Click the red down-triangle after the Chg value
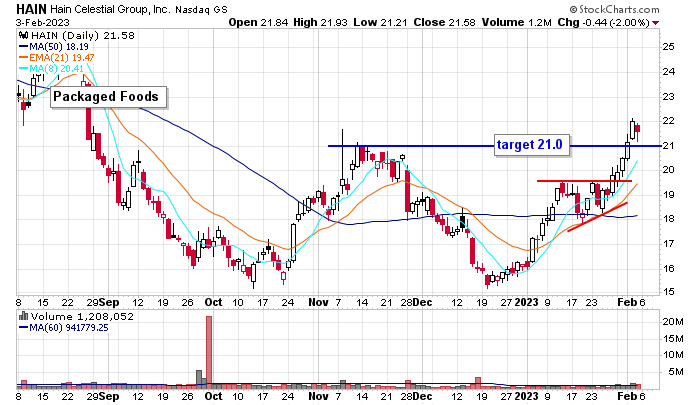 [x=656, y=23]
